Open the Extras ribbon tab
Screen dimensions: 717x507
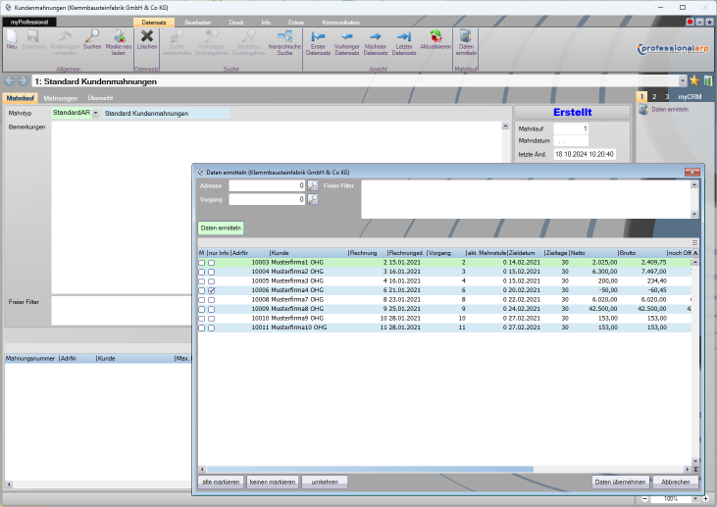[x=296, y=22]
